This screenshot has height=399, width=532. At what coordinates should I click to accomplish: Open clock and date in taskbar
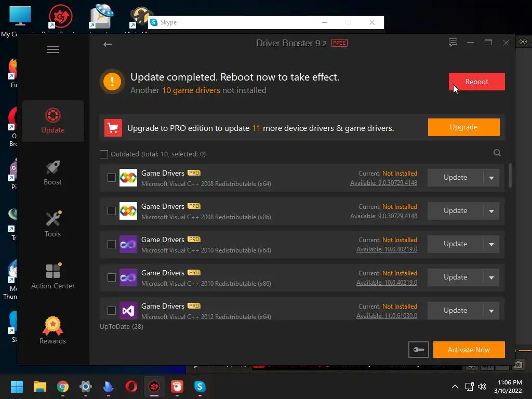[x=508, y=387]
